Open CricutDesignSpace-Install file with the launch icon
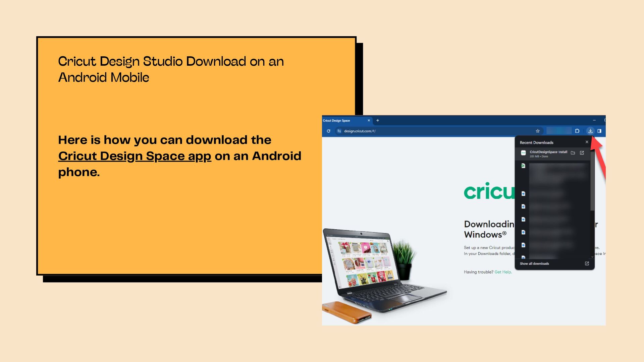Screen dimensions: 644x362 [x=582, y=153]
